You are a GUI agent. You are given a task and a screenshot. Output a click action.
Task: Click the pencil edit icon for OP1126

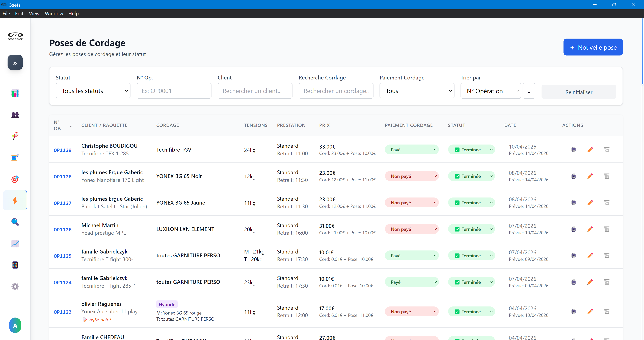coord(590,229)
